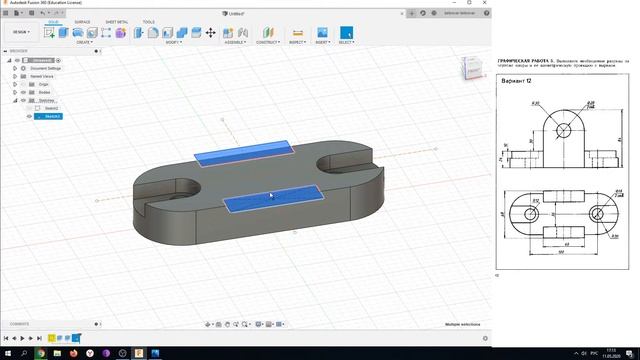
Task: Open a new design tab with plus
Action: tap(411, 13)
